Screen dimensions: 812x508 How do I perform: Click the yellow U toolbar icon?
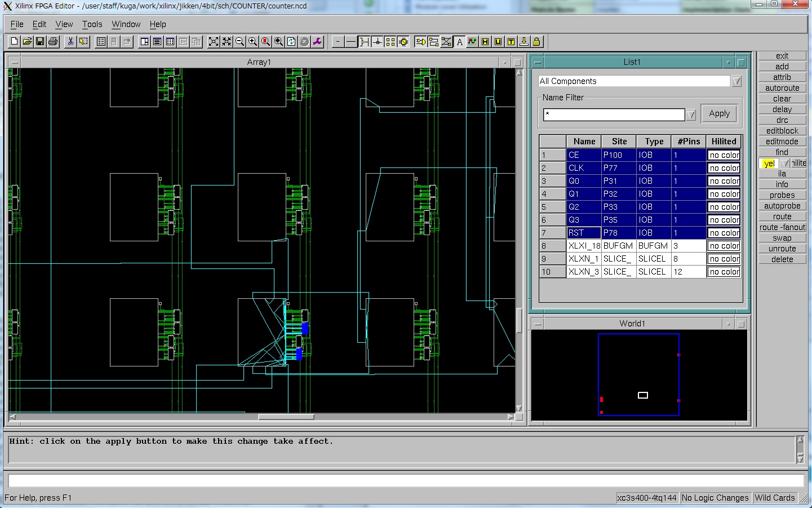(498, 42)
